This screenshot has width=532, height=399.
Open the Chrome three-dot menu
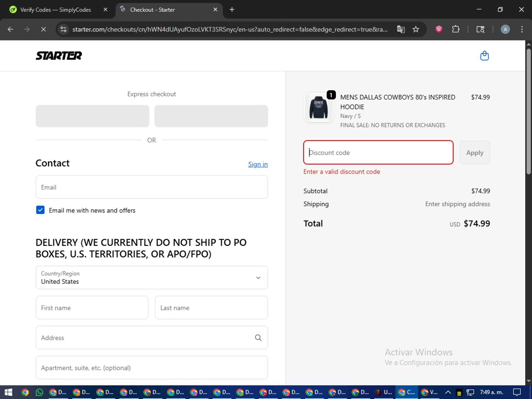pos(522,29)
